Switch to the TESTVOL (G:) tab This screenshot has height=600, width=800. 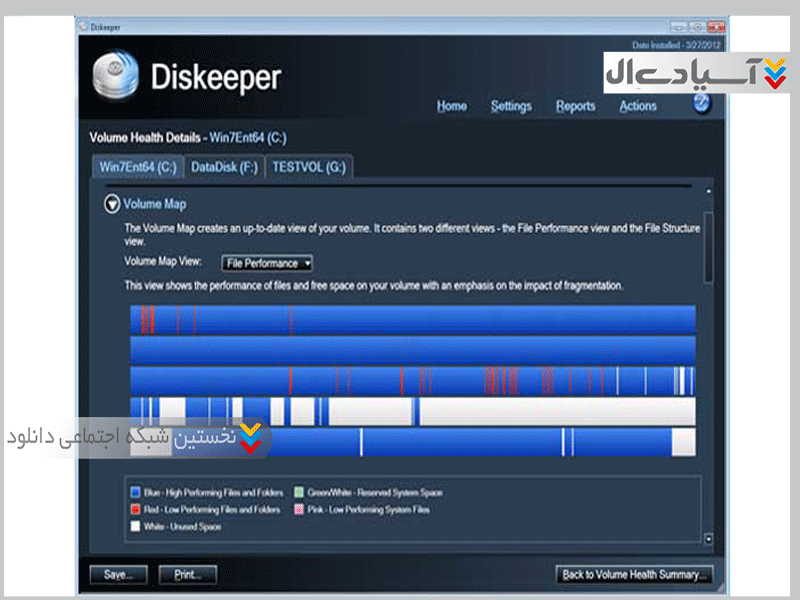pyautogui.click(x=309, y=167)
